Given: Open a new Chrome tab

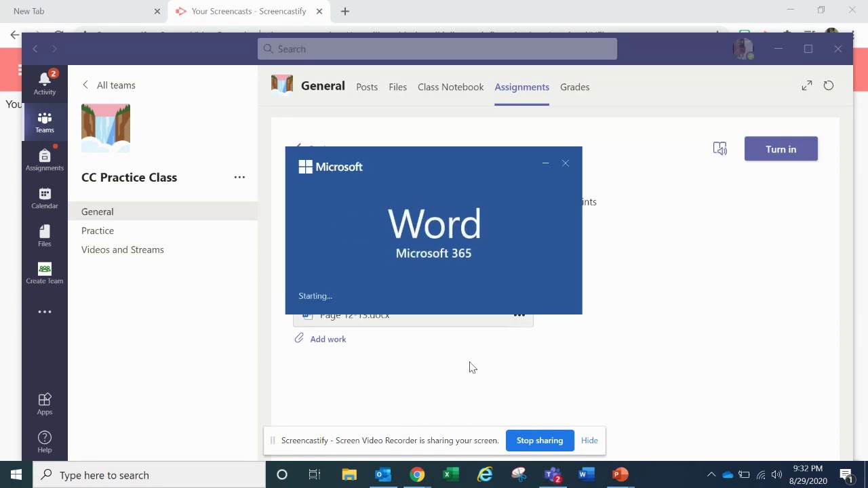Looking at the screenshot, I should tap(345, 11).
